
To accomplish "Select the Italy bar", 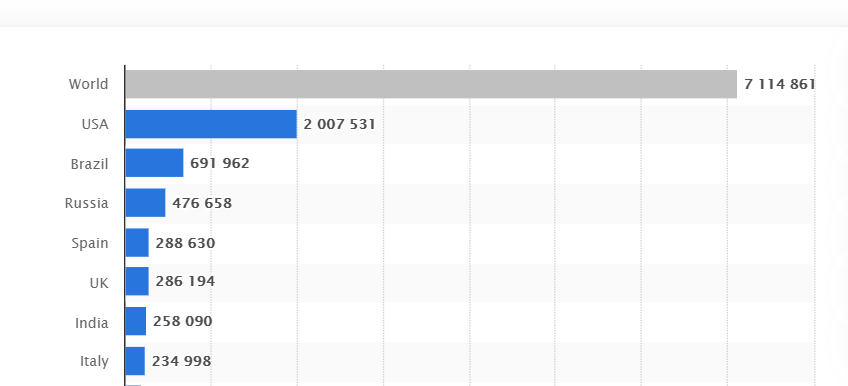I will click(135, 361).
